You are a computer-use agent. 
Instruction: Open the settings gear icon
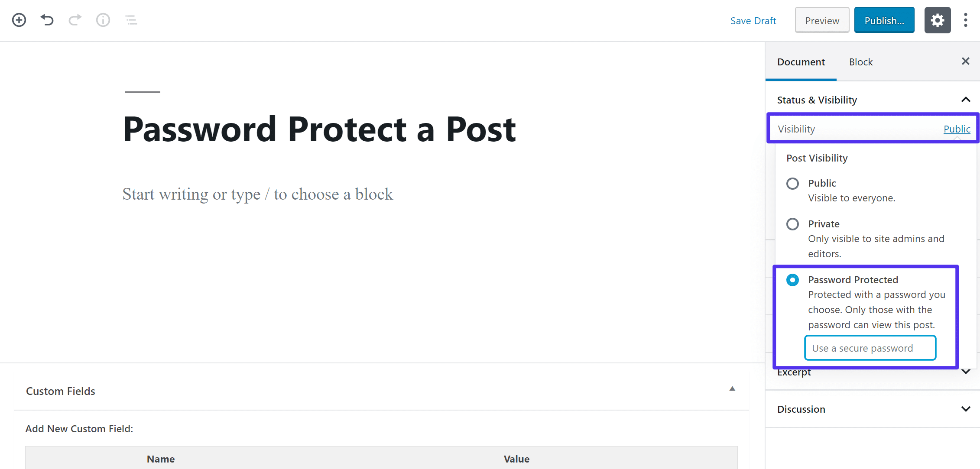(938, 20)
